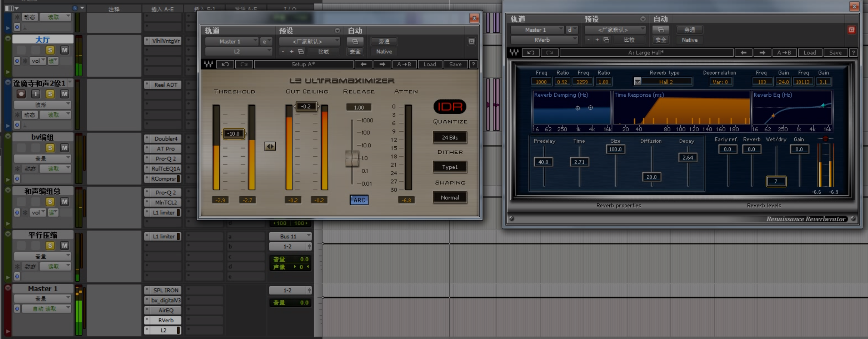The image size is (868, 339).
Task: Load previous preset arrow in L2 toolbar
Action: (363, 64)
